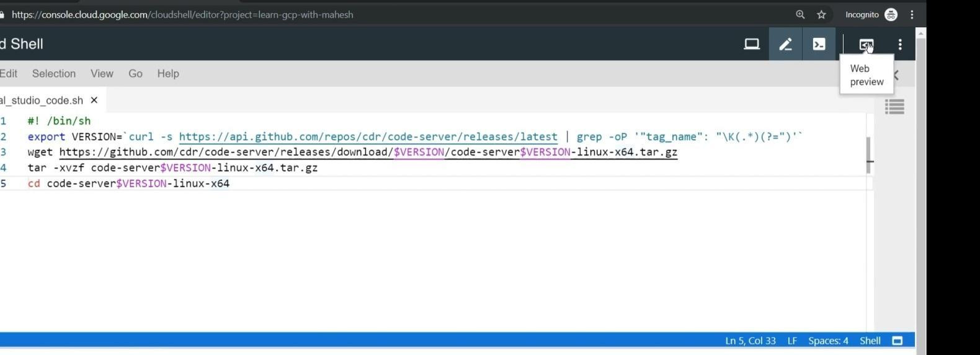Open the Selection menu

pos(54,73)
